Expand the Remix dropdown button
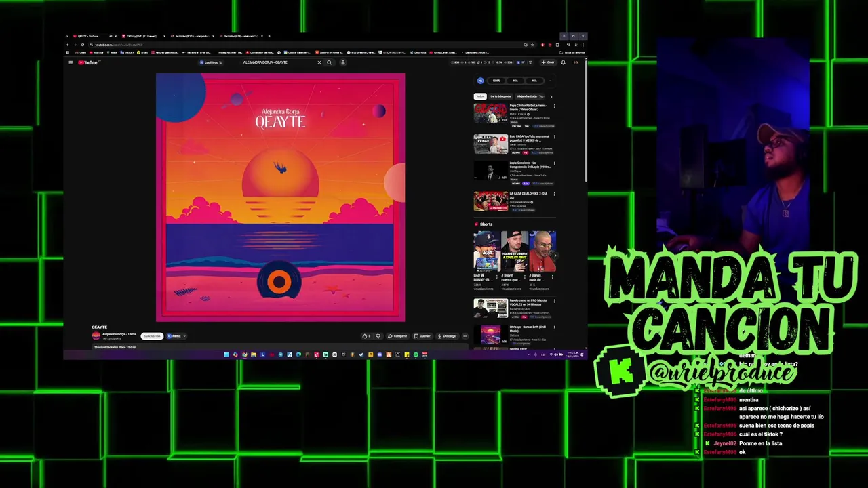This screenshot has height=488, width=868. 176,336
